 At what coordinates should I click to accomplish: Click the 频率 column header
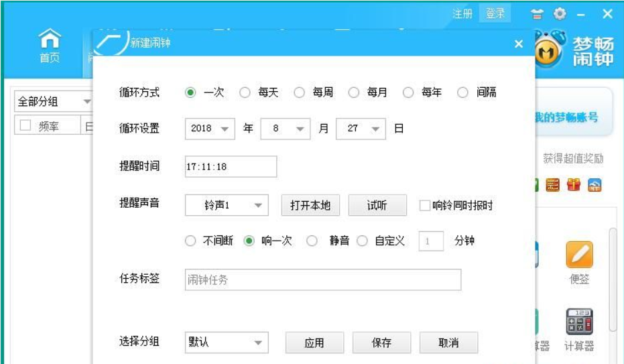pyautogui.click(x=48, y=127)
